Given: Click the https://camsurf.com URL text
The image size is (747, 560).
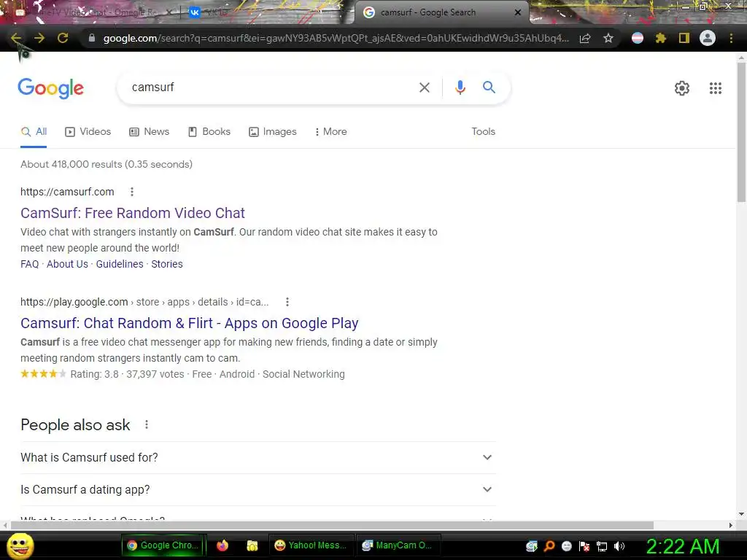Looking at the screenshot, I should tap(67, 192).
